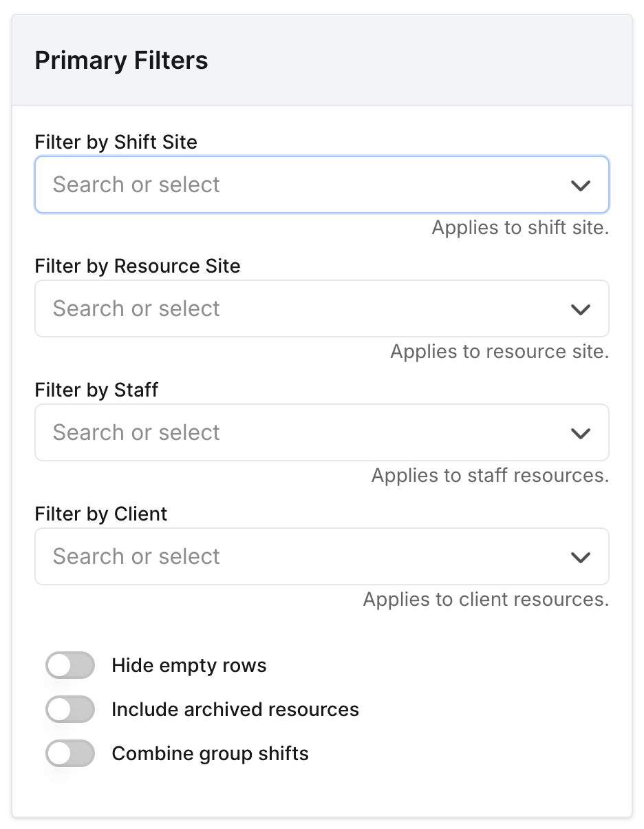The width and height of the screenshot is (644, 829).
Task: Click the "Filter by Client" label
Action: pos(101,514)
